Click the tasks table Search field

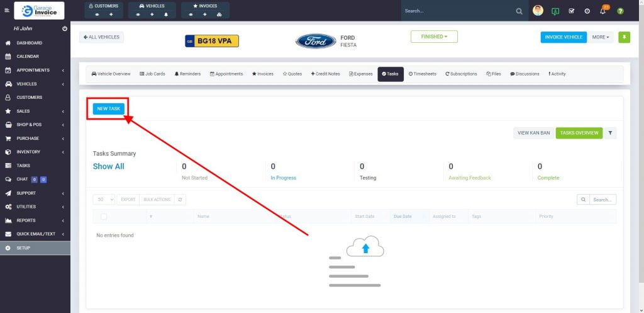[x=602, y=200]
